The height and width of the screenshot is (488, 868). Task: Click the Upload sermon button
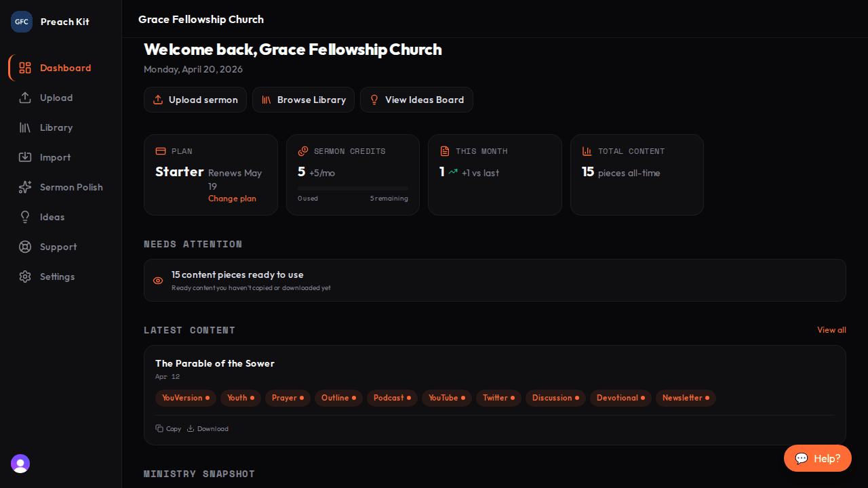point(195,100)
